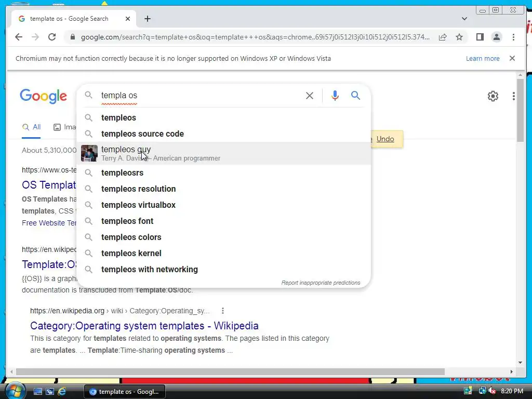Image resolution: width=532 pixels, height=399 pixels.
Task: Select the 'templeos' suggestion
Action: click(x=224, y=118)
